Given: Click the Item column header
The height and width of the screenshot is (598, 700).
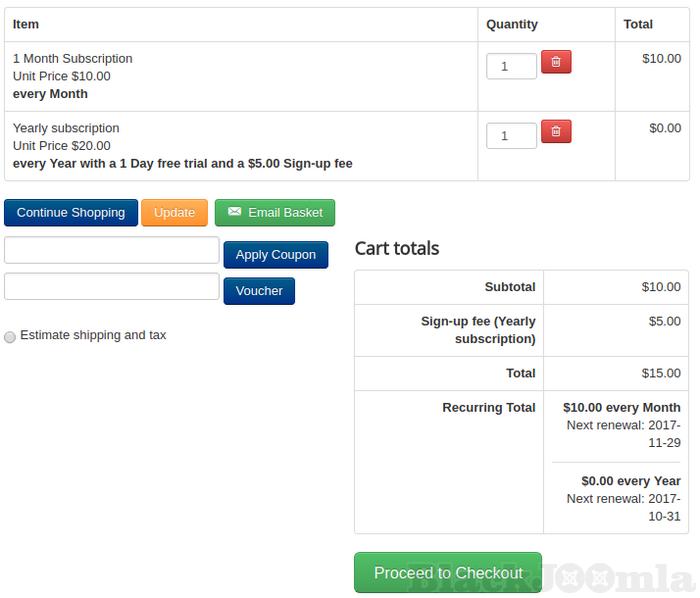Looking at the screenshot, I should (x=26, y=24).
